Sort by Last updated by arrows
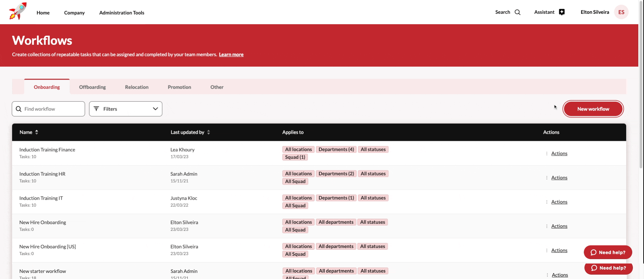 tap(209, 132)
